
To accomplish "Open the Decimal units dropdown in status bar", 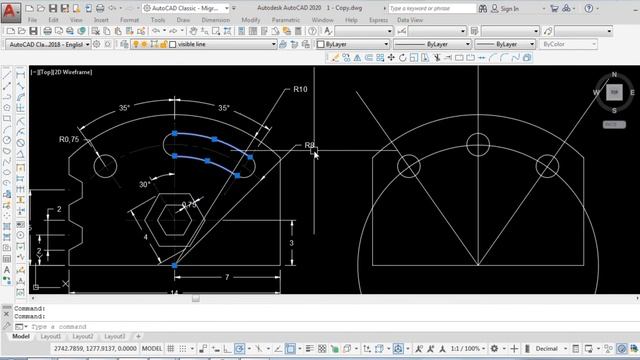I will [550, 349].
